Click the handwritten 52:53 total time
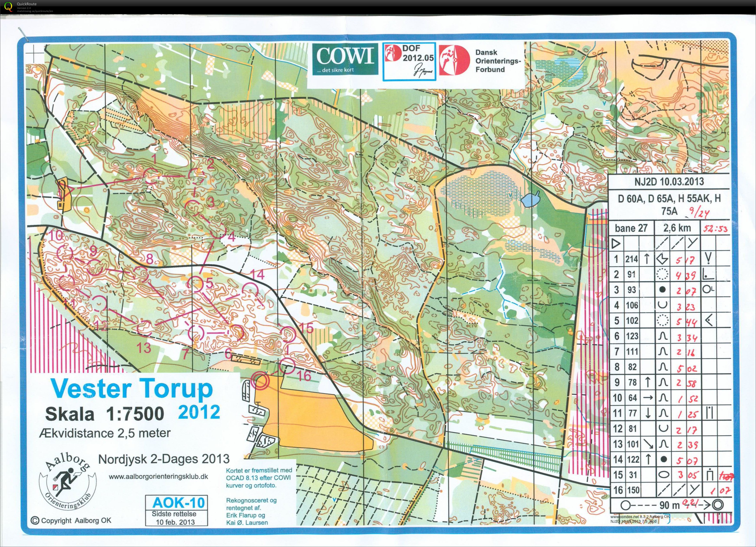 [715, 229]
